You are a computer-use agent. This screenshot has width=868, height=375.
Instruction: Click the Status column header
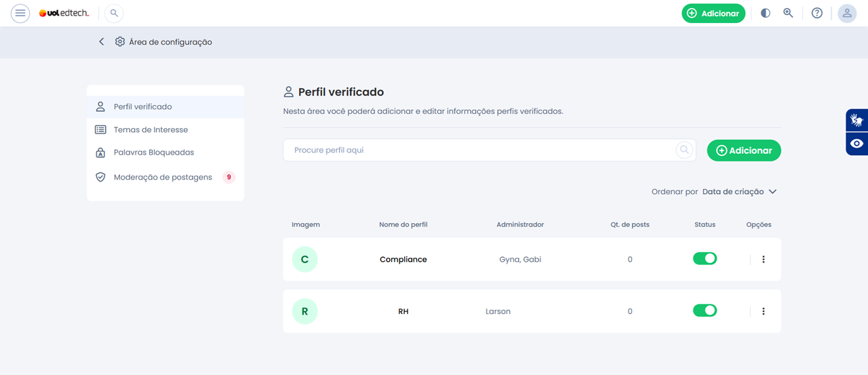705,224
